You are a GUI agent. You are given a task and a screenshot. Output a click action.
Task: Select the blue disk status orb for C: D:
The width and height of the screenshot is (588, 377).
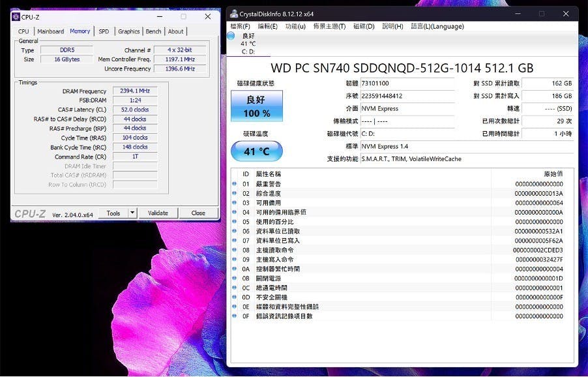(231, 36)
